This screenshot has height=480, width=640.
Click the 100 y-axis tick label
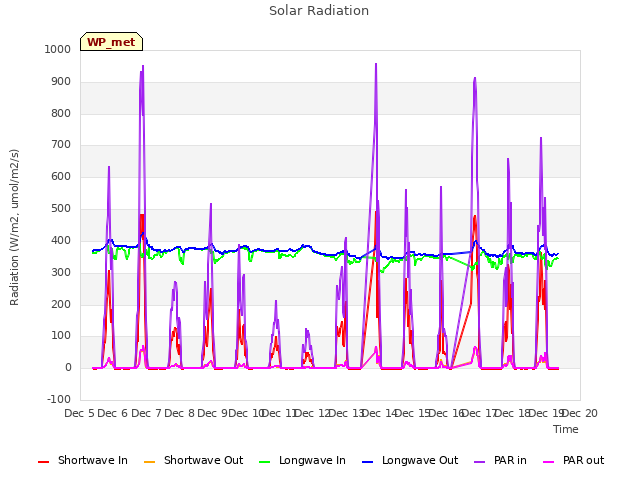coord(61,336)
